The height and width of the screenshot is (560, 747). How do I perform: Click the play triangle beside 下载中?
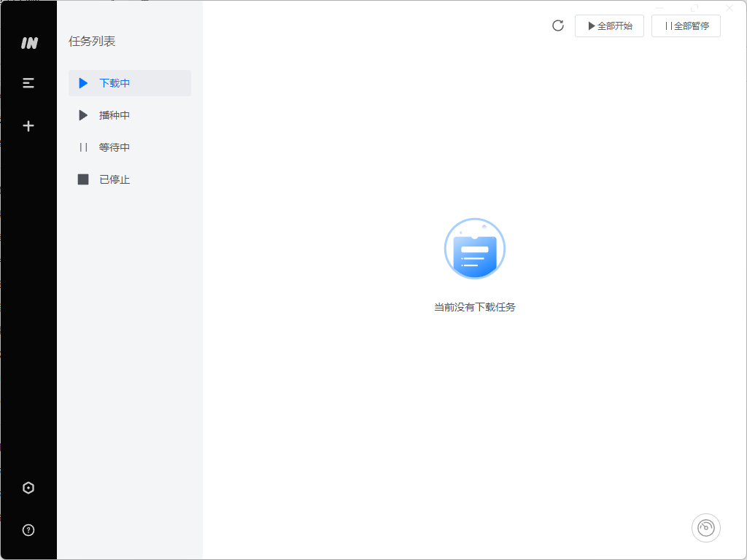(x=82, y=83)
